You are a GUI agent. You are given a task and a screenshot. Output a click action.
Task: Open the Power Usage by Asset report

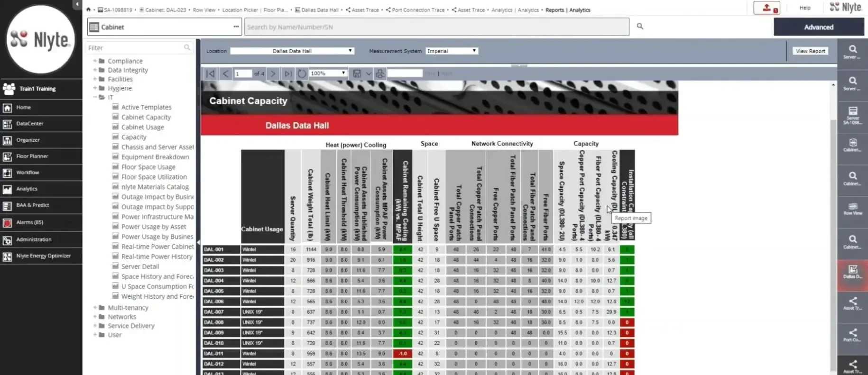pos(154,227)
